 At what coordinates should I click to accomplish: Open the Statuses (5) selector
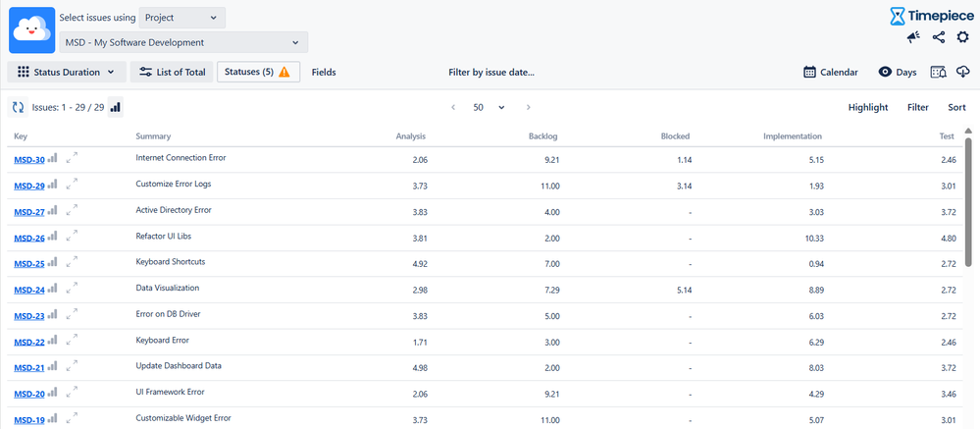pos(258,72)
